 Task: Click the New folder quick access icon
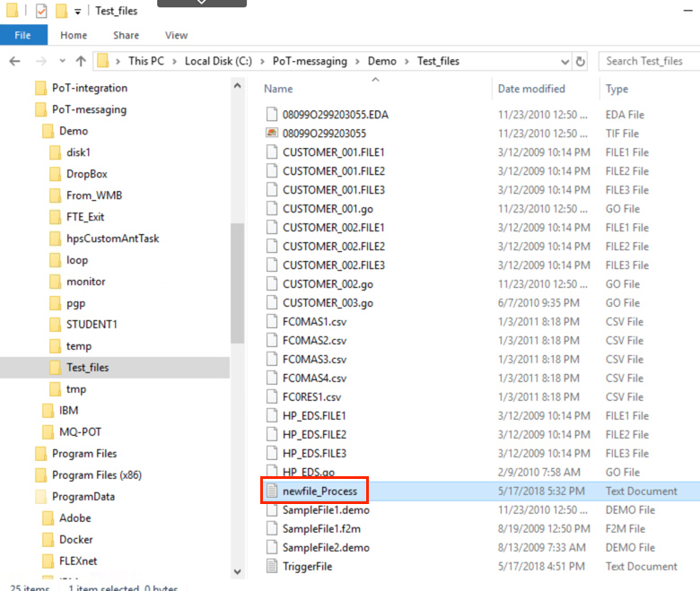pyautogui.click(x=61, y=10)
